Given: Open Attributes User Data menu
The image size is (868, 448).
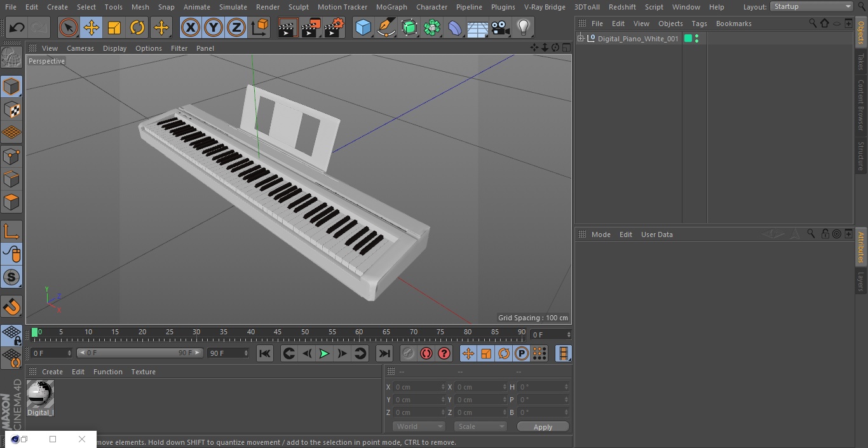Looking at the screenshot, I should [656, 234].
